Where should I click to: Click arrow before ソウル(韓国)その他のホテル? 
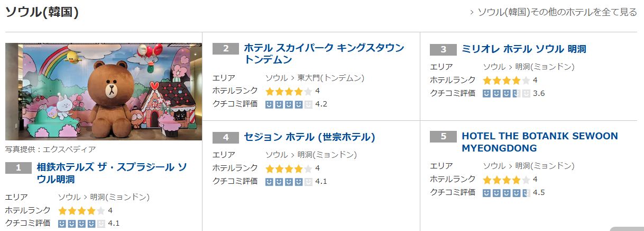point(472,12)
